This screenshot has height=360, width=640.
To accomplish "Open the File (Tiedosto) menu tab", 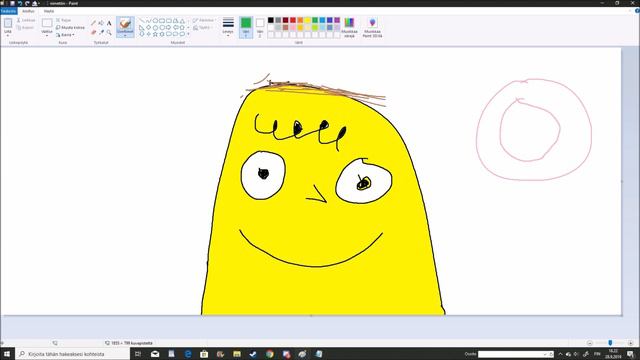I will pos(9,11).
